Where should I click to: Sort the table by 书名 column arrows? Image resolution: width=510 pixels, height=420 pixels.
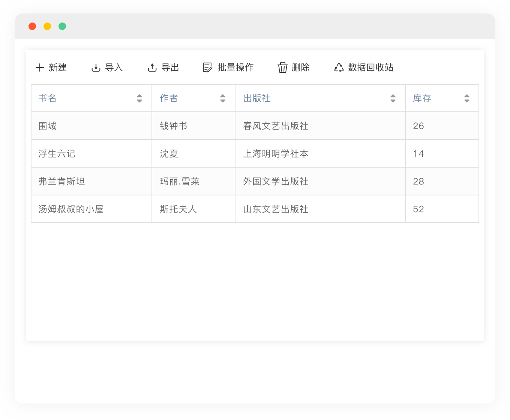click(139, 98)
